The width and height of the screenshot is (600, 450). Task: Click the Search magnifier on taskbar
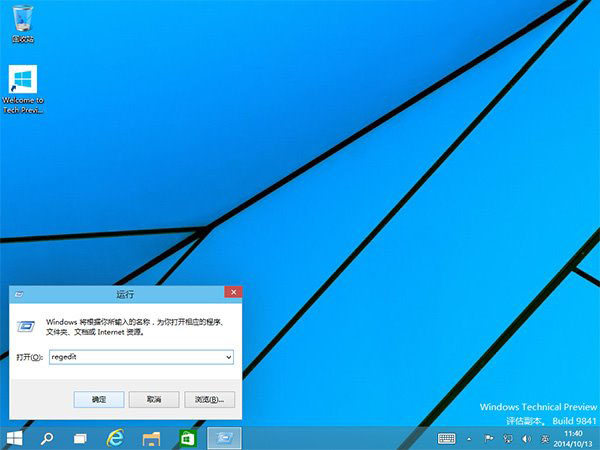click(46, 438)
